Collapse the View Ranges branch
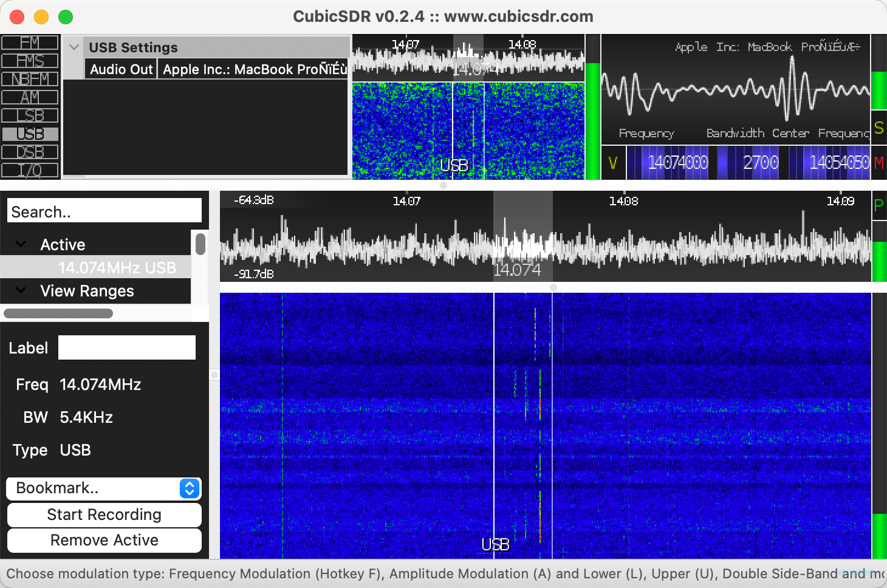The height and width of the screenshot is (588, 887). 21,290
